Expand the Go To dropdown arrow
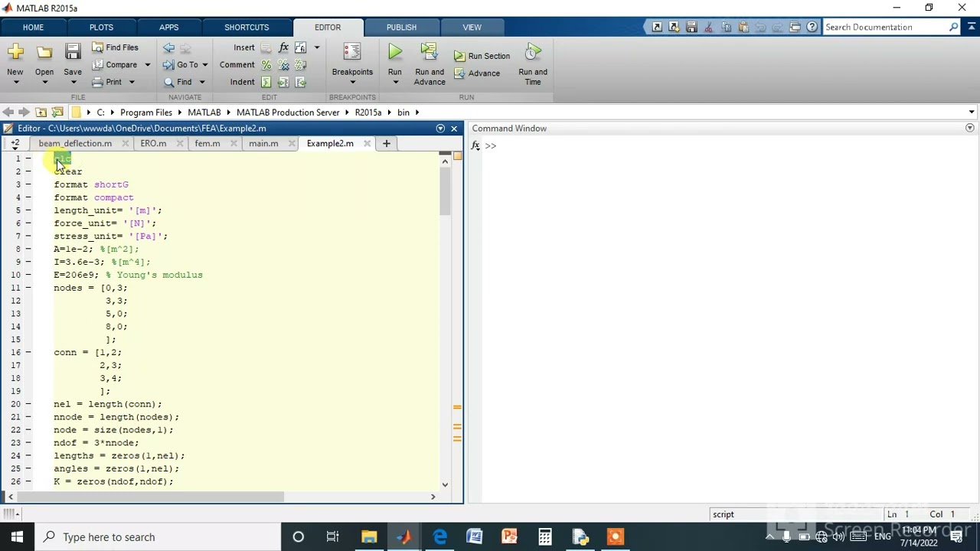 click(x=205, y=65)
